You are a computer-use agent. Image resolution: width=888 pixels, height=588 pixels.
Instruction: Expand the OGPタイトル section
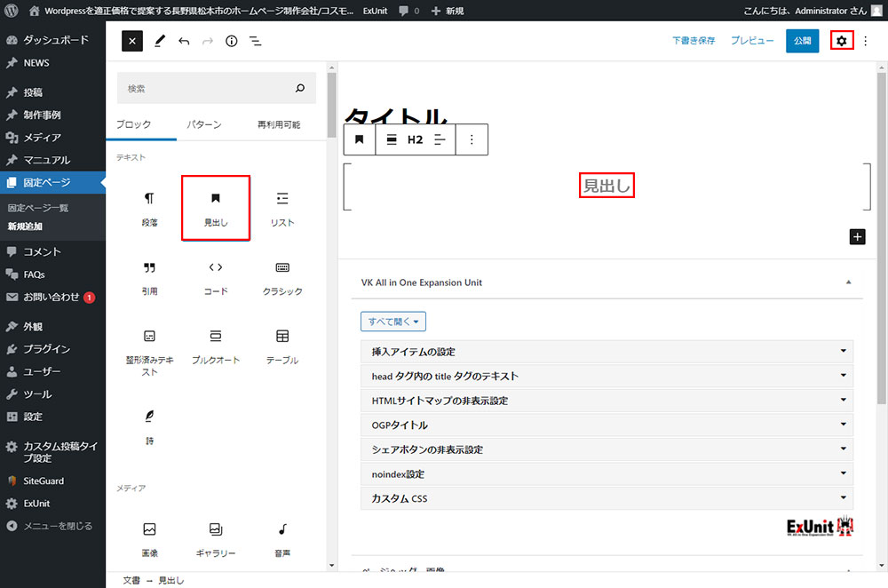(607, 425)
